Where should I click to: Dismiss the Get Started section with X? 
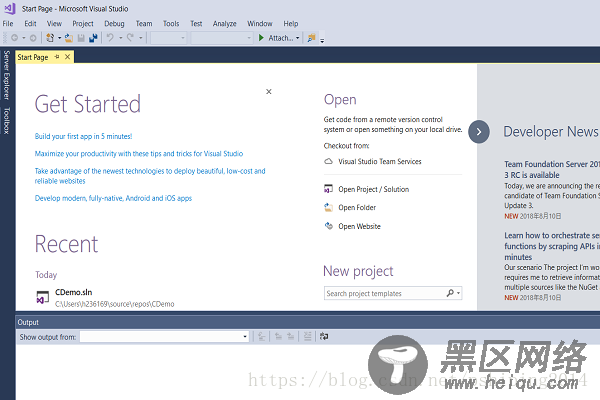(x=269, y=91)
